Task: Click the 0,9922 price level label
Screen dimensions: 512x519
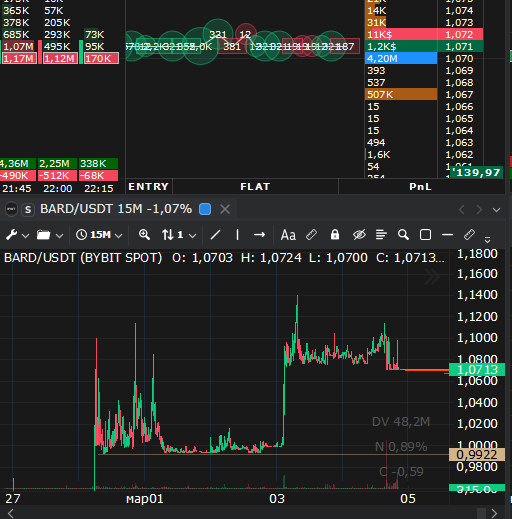Action: point(477,454)
